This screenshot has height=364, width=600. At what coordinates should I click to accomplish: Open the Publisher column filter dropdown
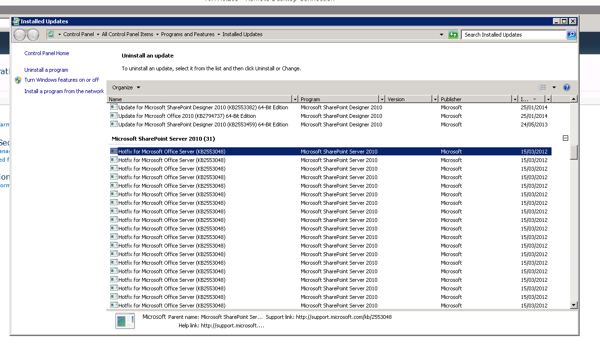click(x=515, y=99)
